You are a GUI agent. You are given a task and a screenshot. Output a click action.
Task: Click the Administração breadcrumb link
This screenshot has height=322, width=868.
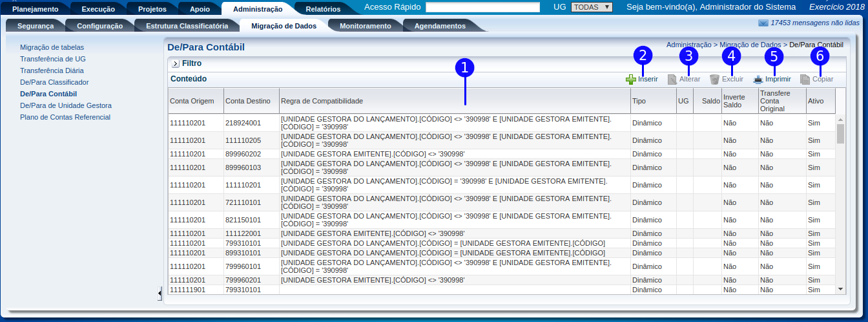(688, 45)
